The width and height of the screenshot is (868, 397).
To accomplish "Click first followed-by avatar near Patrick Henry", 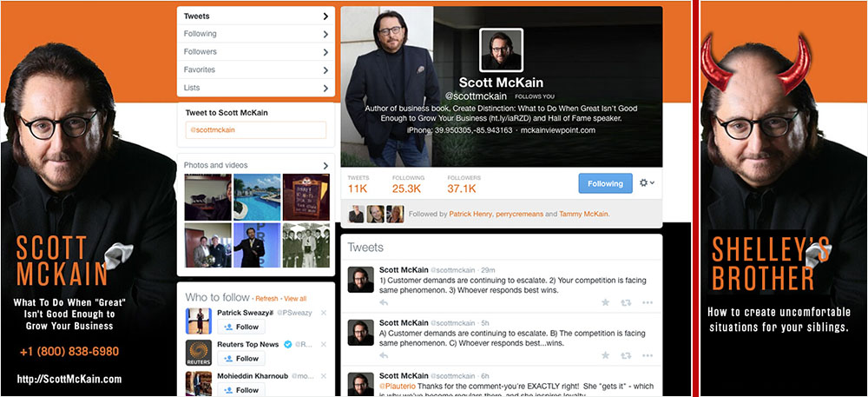I will coord(357,214).
